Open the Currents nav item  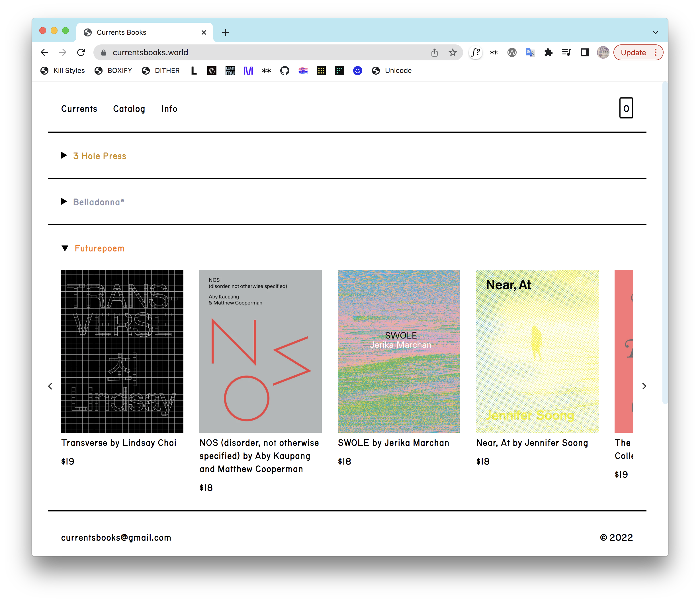pyautogui.click(x=79, y=109)
